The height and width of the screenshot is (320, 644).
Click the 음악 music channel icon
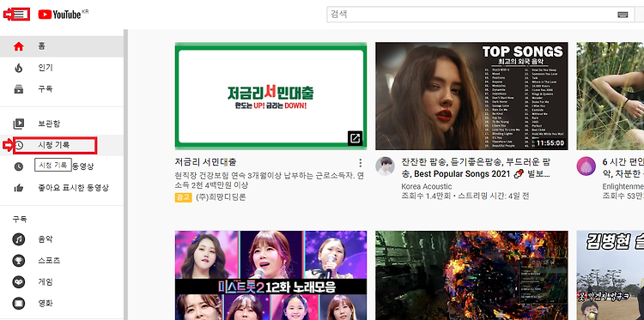click(x=19, y=239)
